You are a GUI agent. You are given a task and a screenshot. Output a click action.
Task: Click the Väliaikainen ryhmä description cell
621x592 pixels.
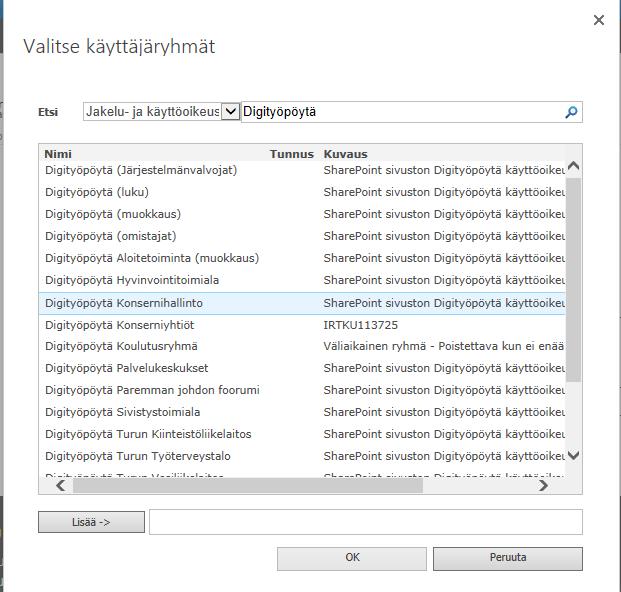(444, 346)
